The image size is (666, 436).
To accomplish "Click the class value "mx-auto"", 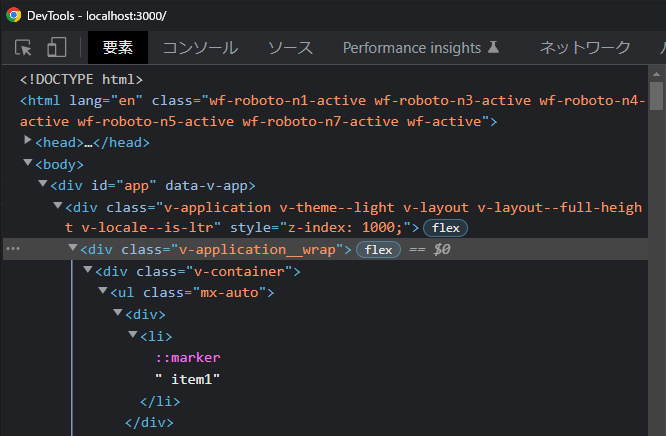I will pyautogui.click(x=229, y=293).
